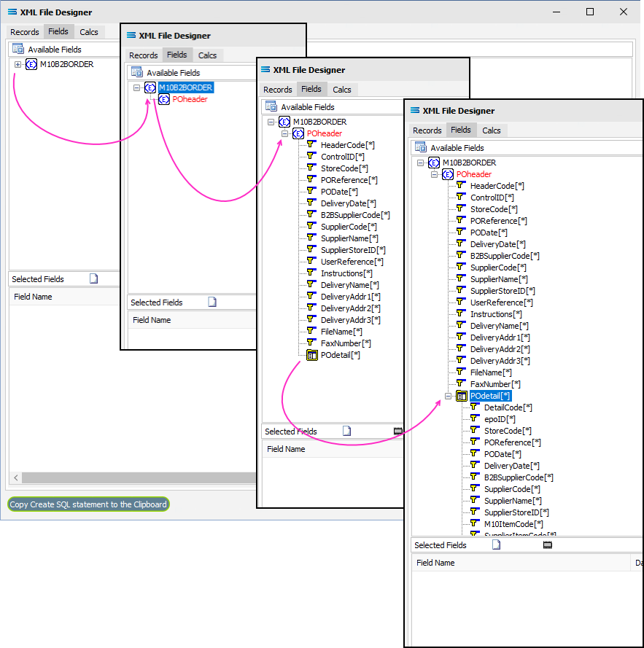Click the POheader element icon under the highlighted M10B2BORDER
This screenshot has height=648, width=644.
coord(164,99)
